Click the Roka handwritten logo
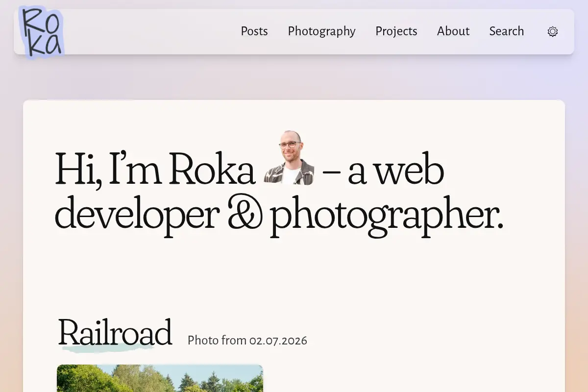Screen dimensions: 588x392 pyautogui.click(x=41, y=32)
